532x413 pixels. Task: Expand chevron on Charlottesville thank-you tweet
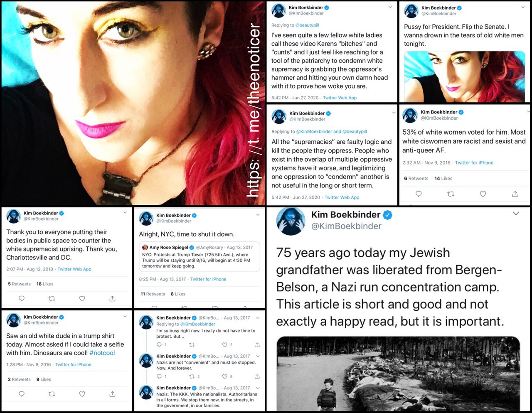coord(125,213)
